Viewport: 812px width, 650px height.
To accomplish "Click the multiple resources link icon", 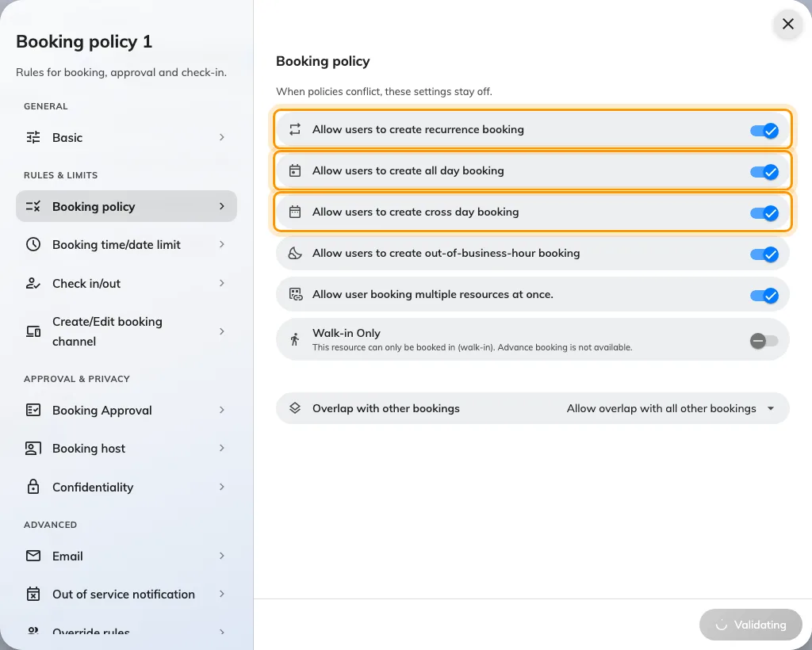I will click(296, 294).
